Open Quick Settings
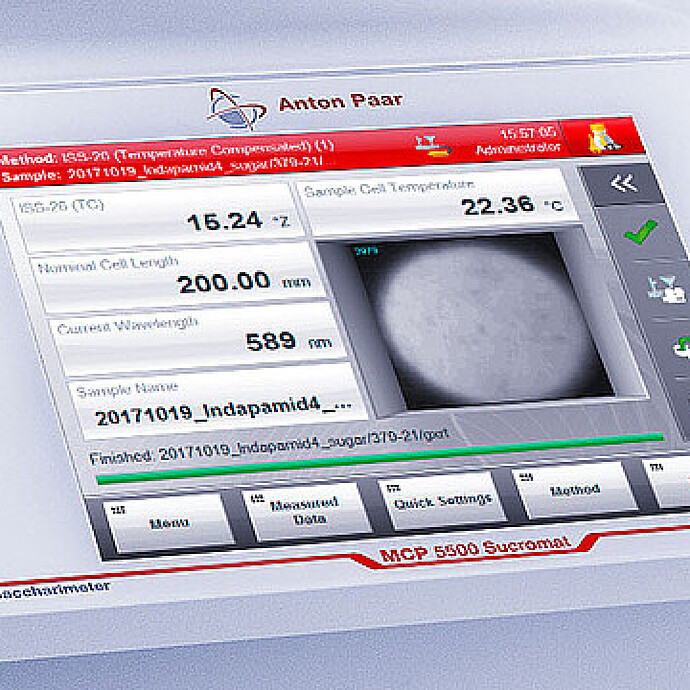 tap(441, 499)
